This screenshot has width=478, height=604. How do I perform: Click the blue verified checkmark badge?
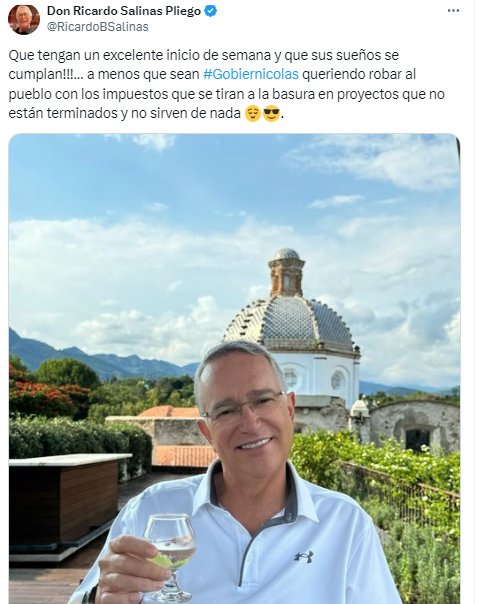pyautogui.click(x=210, y=11)
